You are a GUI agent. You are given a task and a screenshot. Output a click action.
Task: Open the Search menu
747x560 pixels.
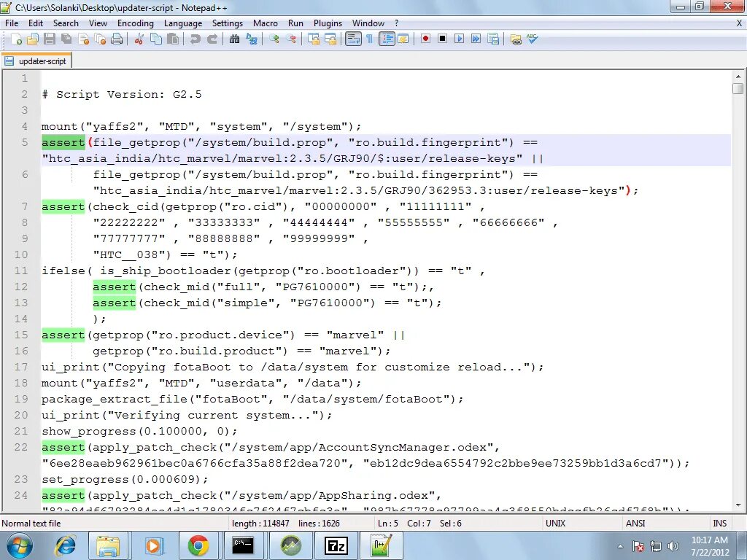(x=66, y=23)
